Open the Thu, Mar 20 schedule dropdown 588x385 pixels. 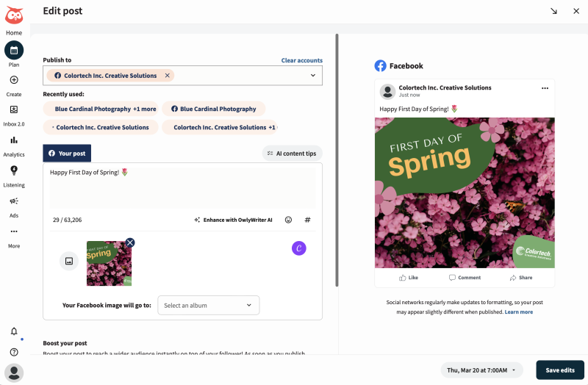[481, 370]
